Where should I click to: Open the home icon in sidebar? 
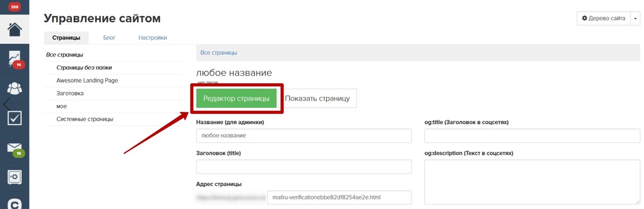click(15, 29)
